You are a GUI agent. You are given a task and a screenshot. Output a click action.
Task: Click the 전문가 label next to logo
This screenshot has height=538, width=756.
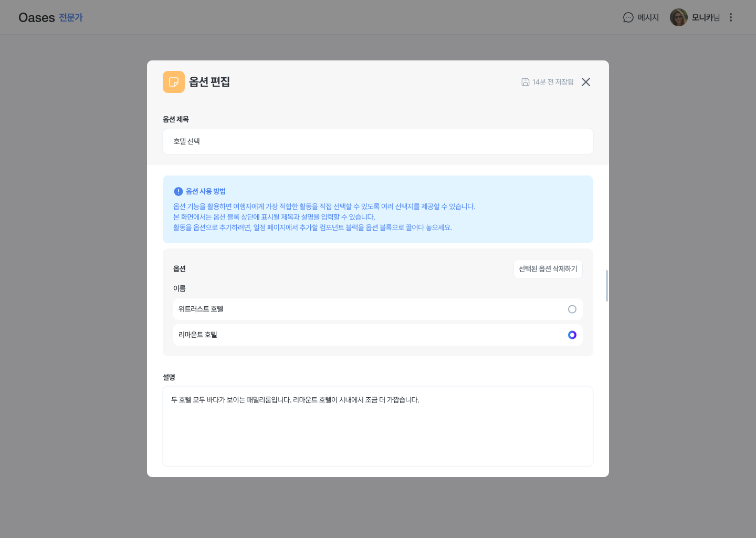pyautogui.click(x=71, y=17)
